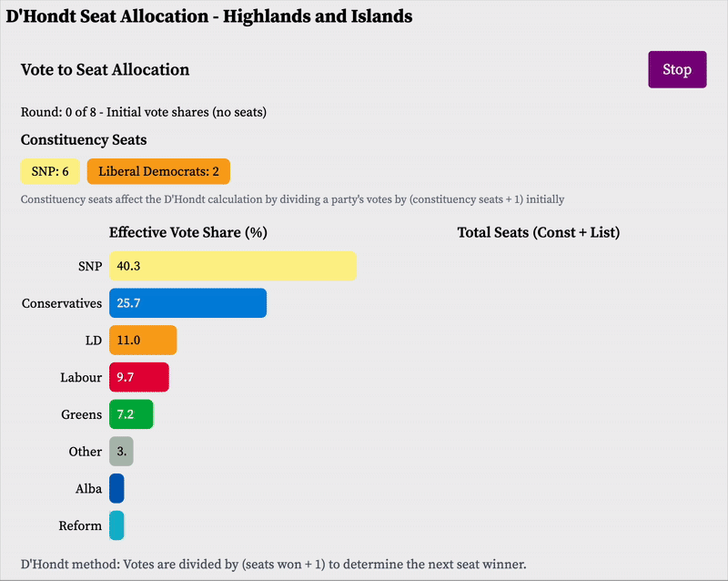
Task: Click the Effective Vote Share (%) heading
Action: (187, 232)
